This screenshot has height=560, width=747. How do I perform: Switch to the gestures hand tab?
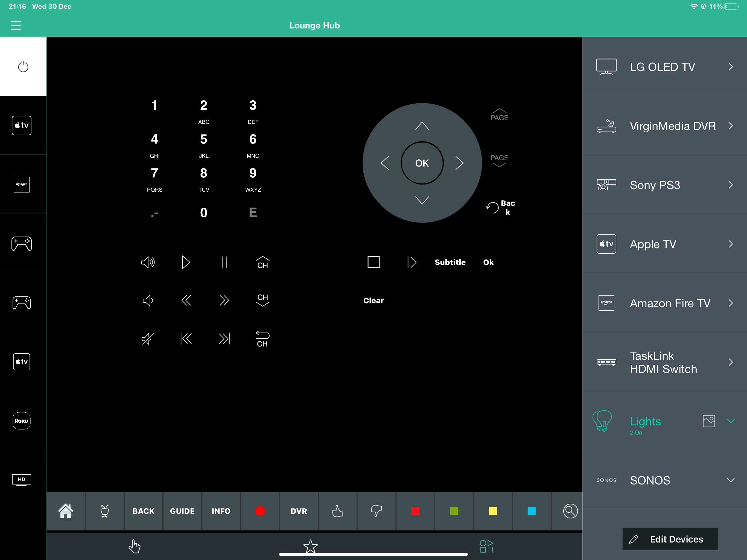[135, 546]
